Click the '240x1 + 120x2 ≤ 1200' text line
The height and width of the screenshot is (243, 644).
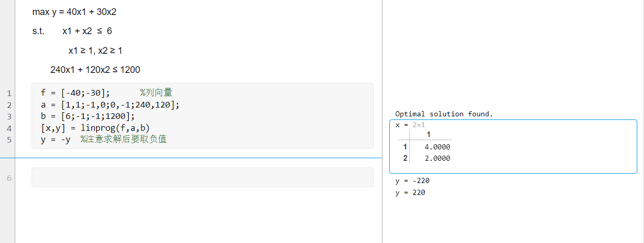tap(95, 70)
